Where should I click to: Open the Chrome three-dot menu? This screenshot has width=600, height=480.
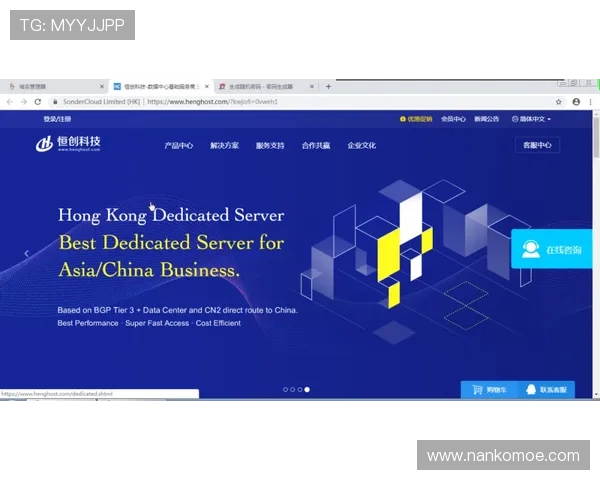click(x=590, y=102)
